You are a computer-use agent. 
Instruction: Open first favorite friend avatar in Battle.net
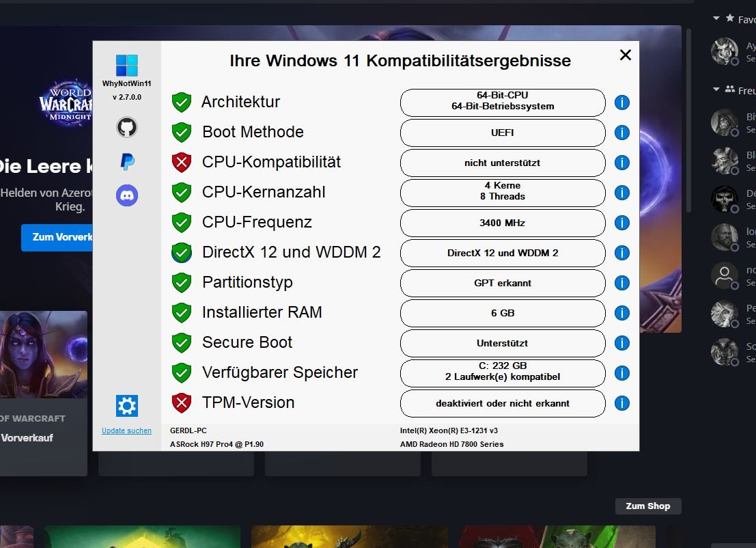[724, 51]
